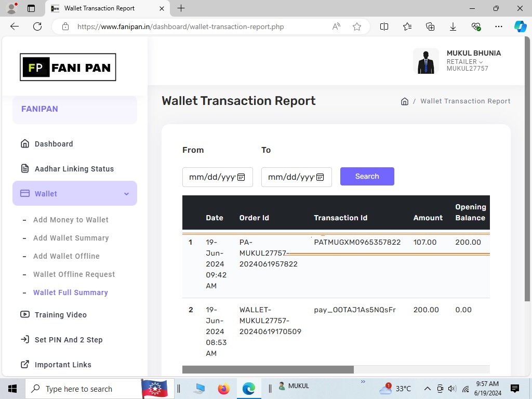Click the FANI PAN logo
Screen dimensions: 532x399
68,68
